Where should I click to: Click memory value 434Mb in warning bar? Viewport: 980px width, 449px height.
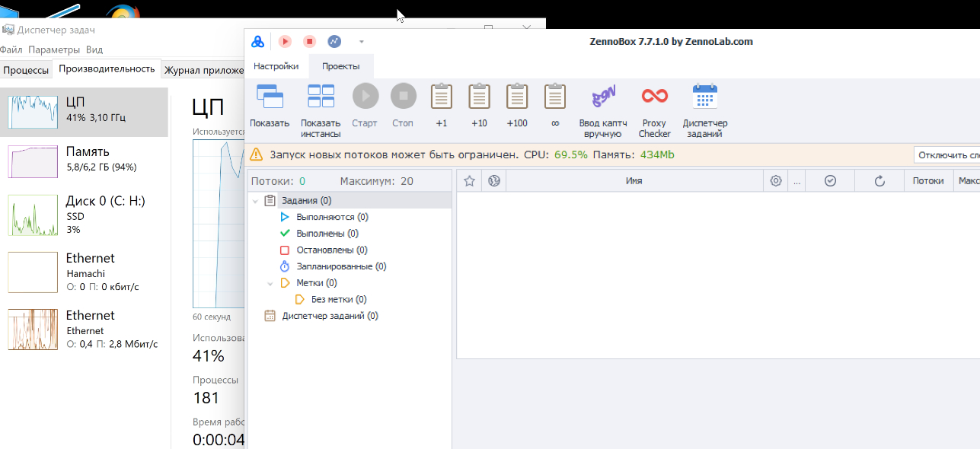tap(657, 154)
